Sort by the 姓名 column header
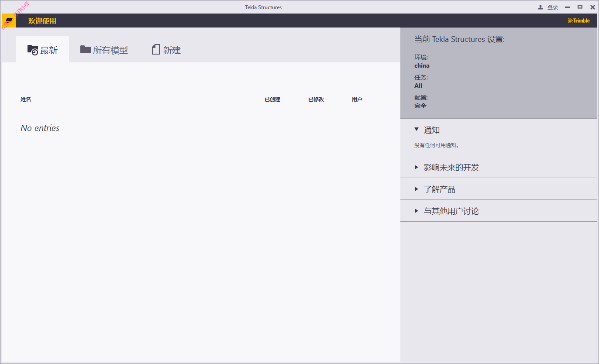 coord(26,100)
